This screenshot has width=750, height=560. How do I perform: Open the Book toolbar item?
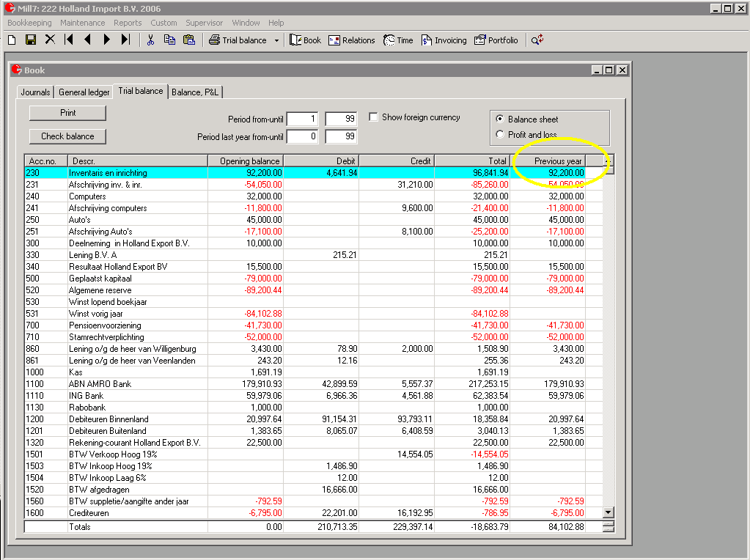point(305,40)
